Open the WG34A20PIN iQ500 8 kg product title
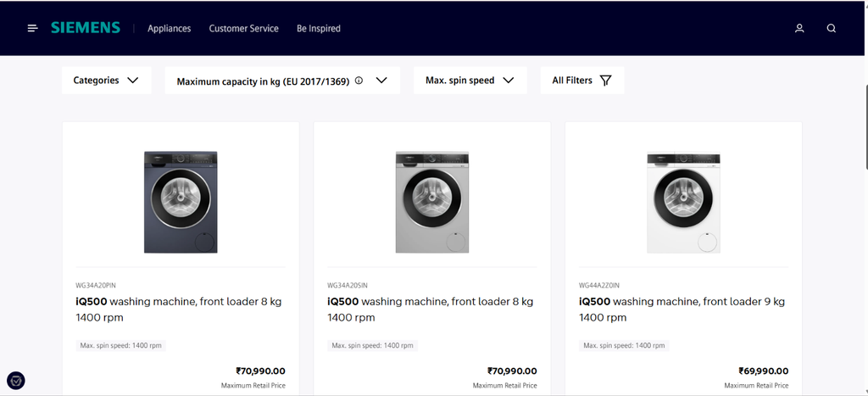Viewport: 868px width, 396px height. coord(179,309)
